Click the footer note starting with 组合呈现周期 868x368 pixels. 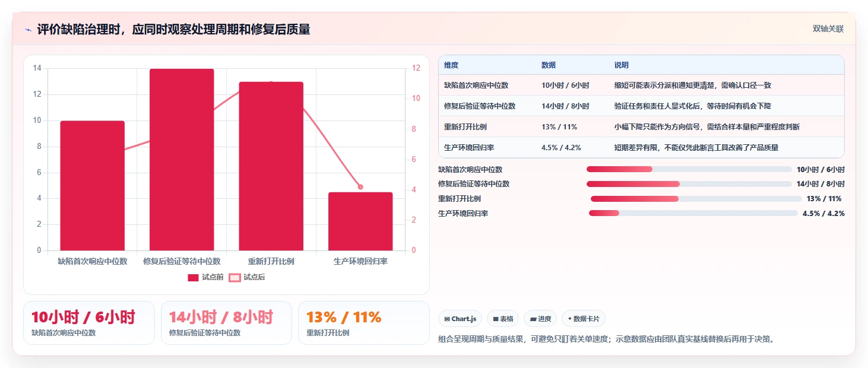pos(606,340)
